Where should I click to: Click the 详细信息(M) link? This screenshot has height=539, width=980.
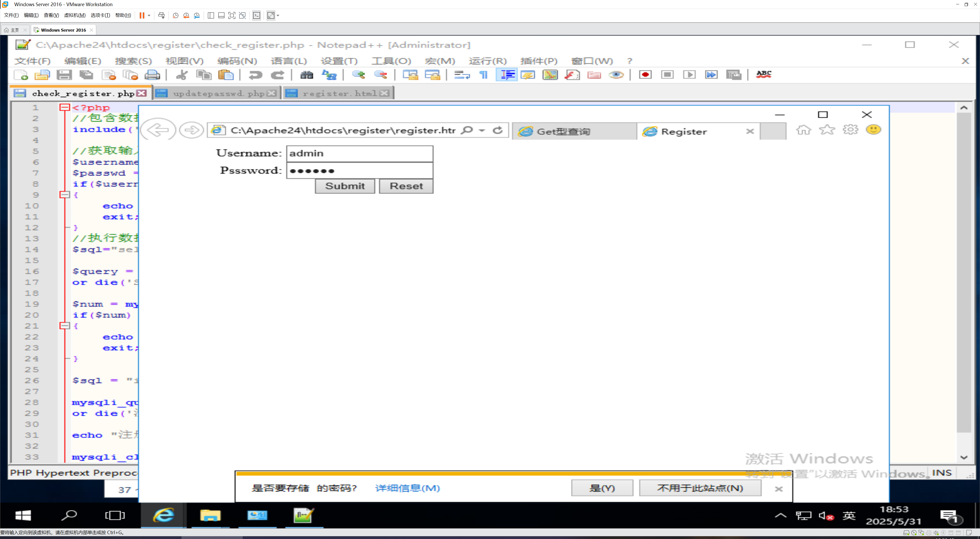407,488
